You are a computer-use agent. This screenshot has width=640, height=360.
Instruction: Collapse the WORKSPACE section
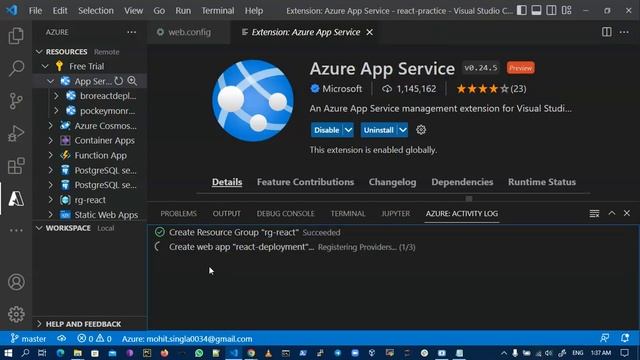tap(39, 228)
